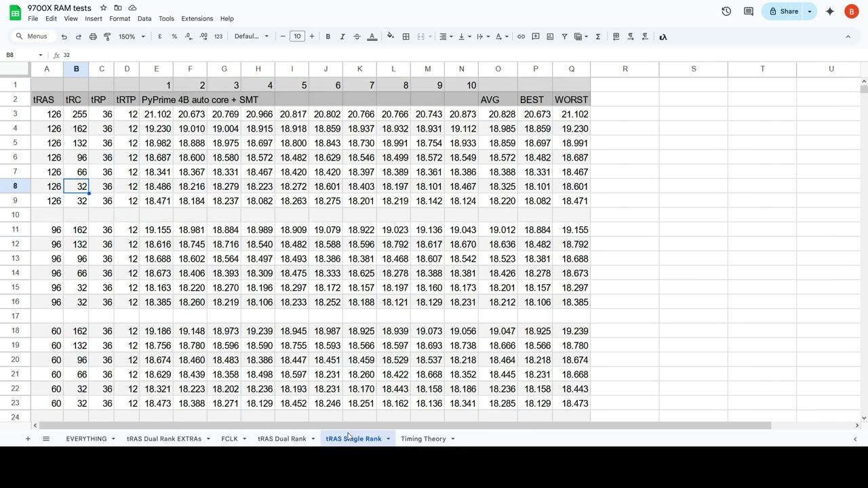
Task: Open more number formats (123)
Action: click(218, 37)
